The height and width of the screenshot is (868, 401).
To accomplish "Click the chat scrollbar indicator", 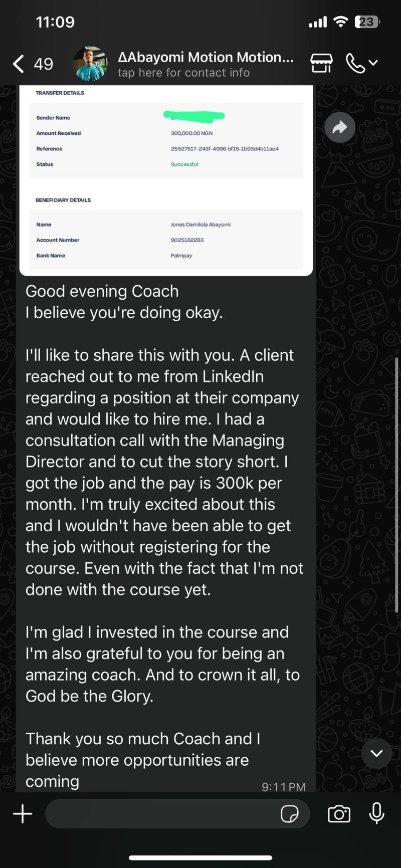I will pos(396,485).
